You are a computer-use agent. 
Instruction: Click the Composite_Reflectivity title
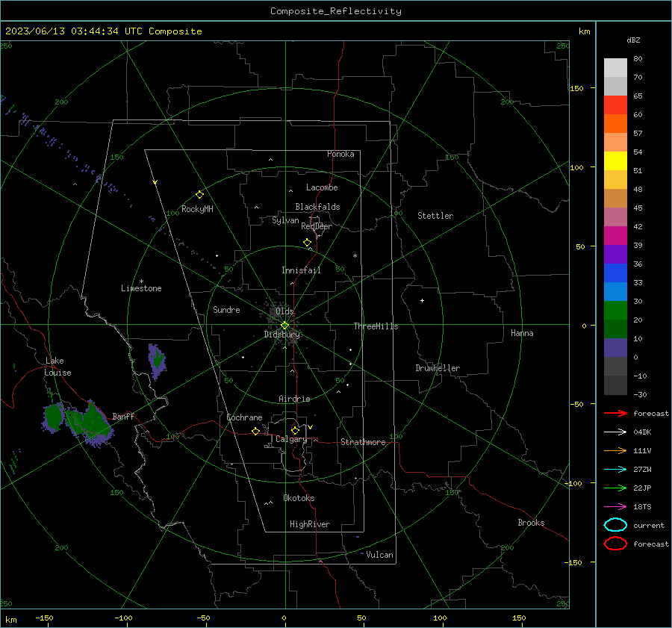click(x=335, y=11)
